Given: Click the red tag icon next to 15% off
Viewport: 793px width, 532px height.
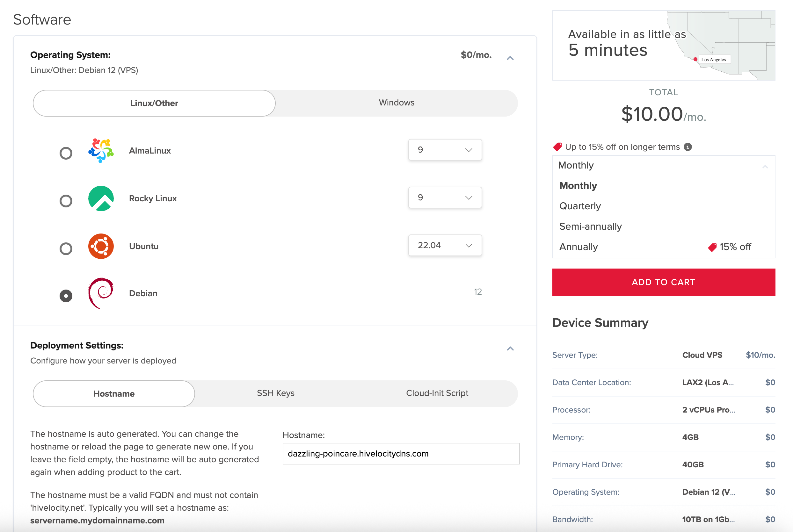Looking at the screenshot, I should tap(712, 247).
